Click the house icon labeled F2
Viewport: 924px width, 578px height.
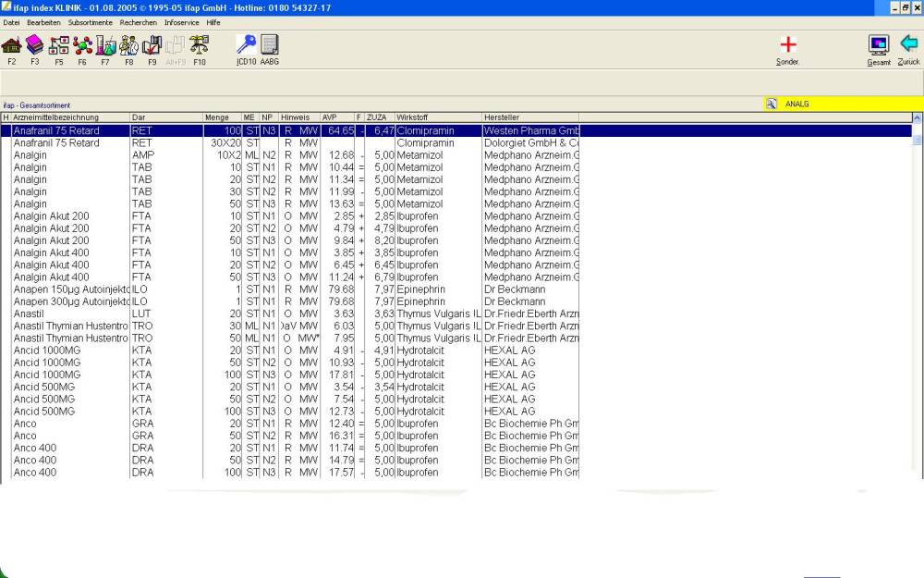pos(11,45)
